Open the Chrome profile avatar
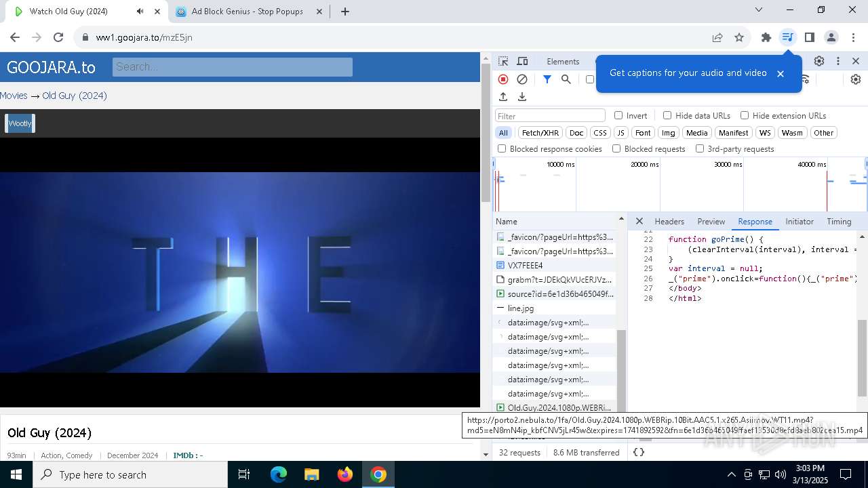The image size is (868, 488). coord(831,37)
